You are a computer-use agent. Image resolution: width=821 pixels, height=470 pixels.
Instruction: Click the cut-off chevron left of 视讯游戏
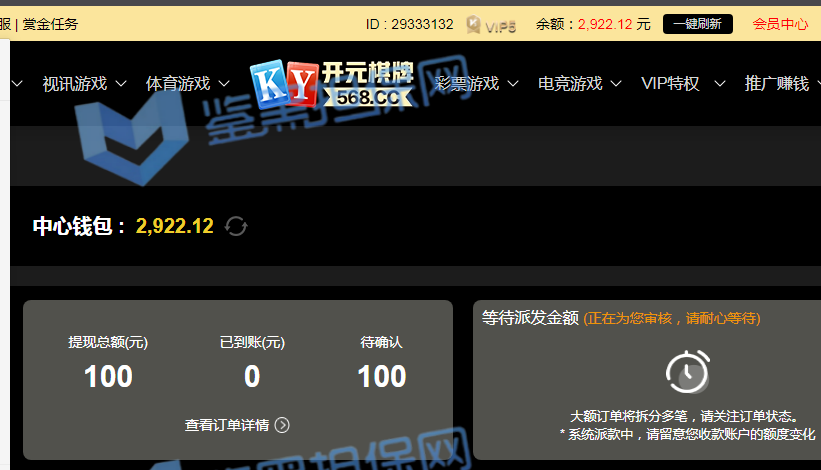17,84
